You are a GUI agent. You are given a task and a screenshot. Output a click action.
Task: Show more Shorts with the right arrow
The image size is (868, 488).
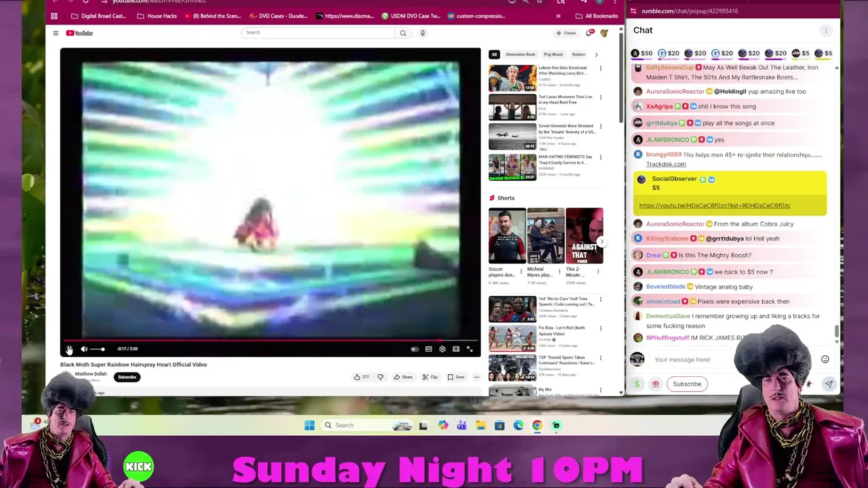601,241
